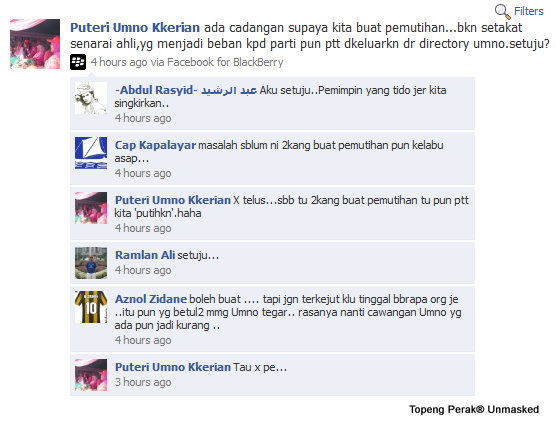The image size is (556, 429).
Task: Open Puteri Umno Kkerian name on 'Tau x pe' comment
Action: 173,367
